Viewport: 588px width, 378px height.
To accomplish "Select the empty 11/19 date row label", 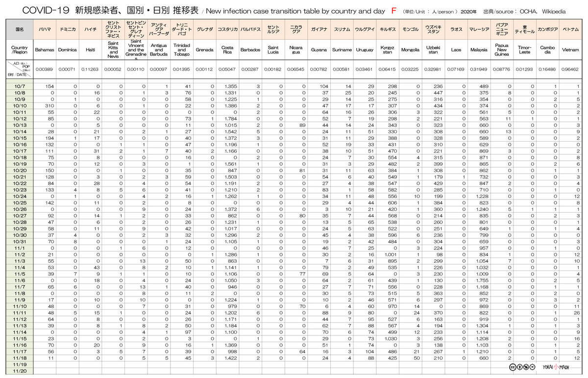I will 20,364.
